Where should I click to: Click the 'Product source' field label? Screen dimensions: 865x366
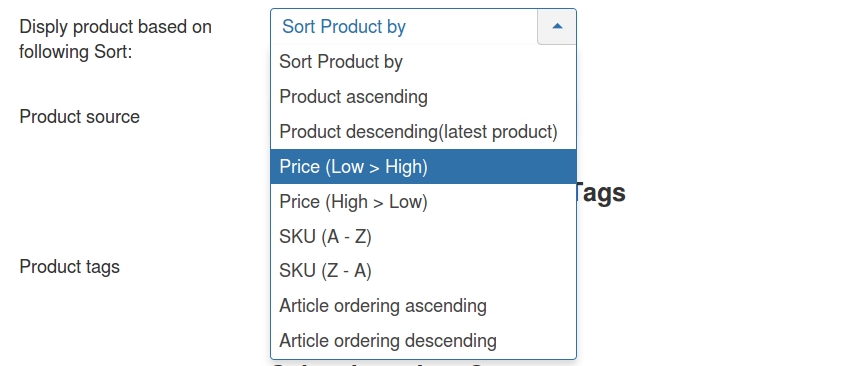pyautogui.click(x=79, y=116)
